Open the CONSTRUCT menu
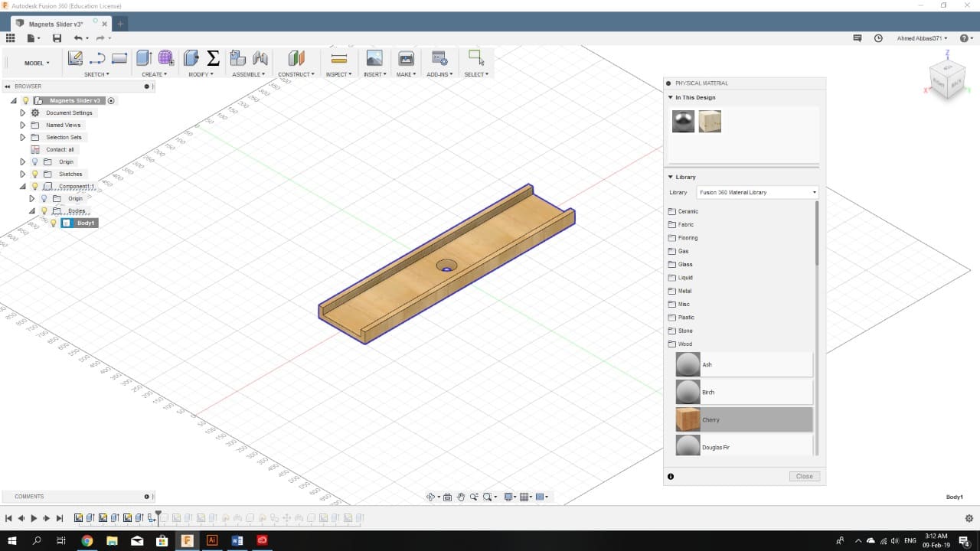 point(296,74)
